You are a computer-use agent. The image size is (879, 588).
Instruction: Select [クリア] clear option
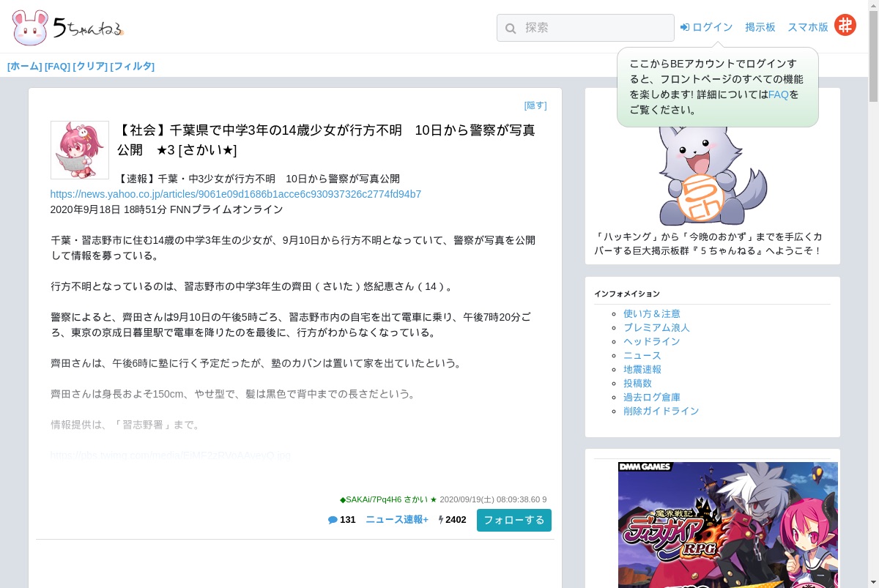coord(90,66)
